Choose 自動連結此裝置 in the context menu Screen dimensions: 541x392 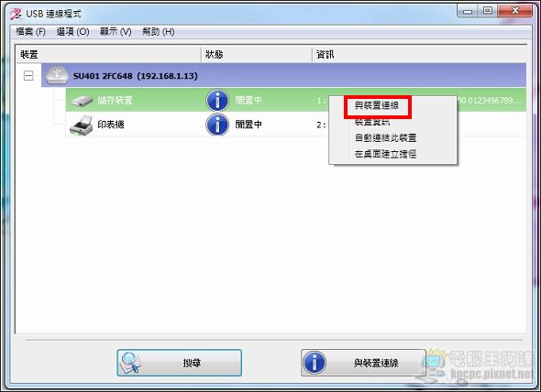point(385,138)
